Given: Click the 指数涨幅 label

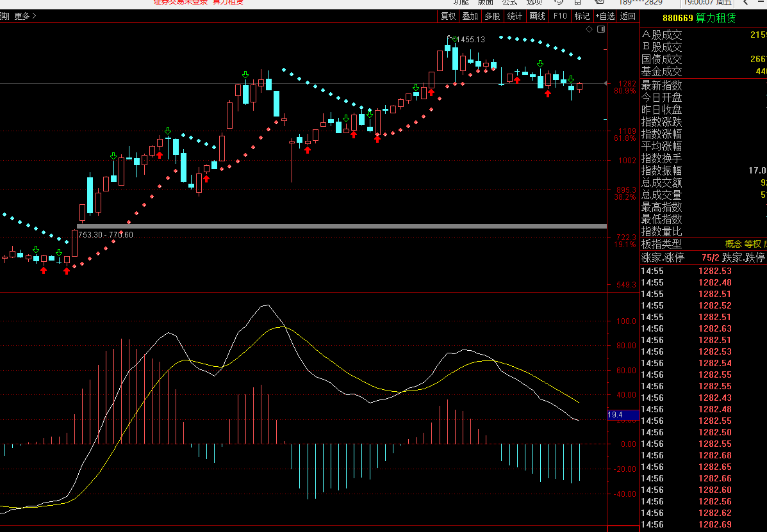Looking at the screenshot, I should (661, 134).
